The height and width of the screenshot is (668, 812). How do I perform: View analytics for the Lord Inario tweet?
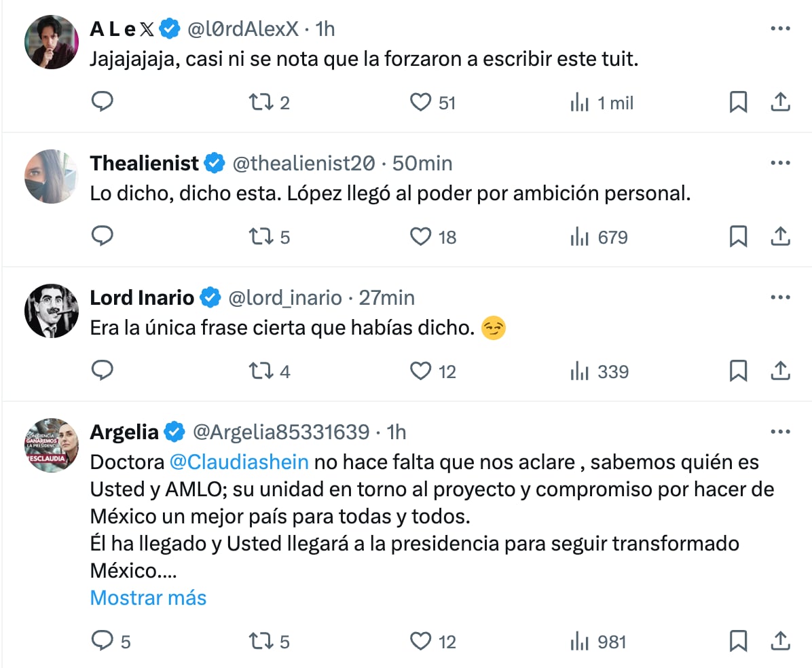[x=579, y=371]
